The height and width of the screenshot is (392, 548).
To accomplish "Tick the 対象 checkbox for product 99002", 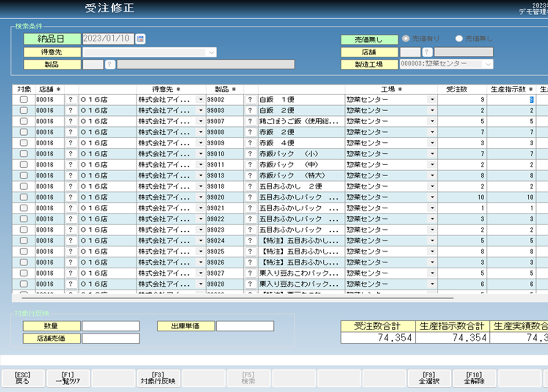I will (23, 100).
